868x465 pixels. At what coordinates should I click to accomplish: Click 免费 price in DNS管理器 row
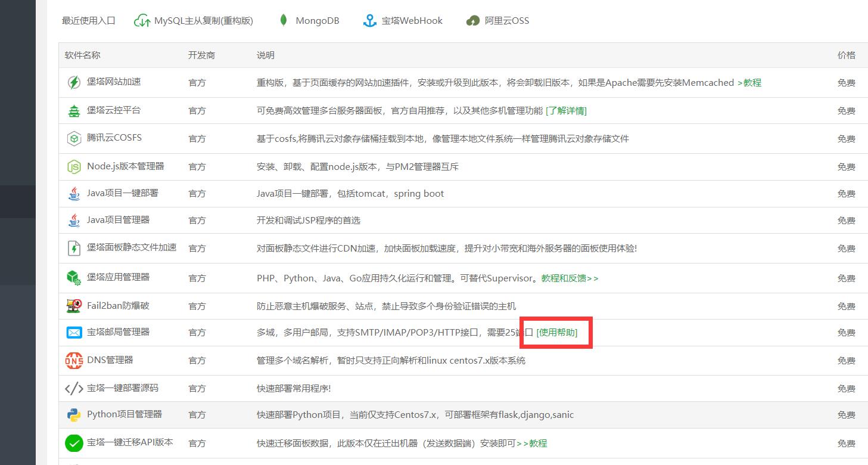847,361
